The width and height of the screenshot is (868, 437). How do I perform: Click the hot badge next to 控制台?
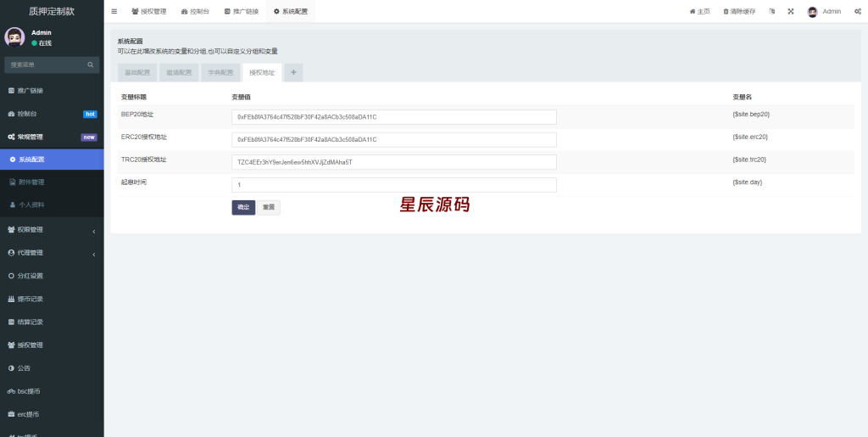coord(90,114)
